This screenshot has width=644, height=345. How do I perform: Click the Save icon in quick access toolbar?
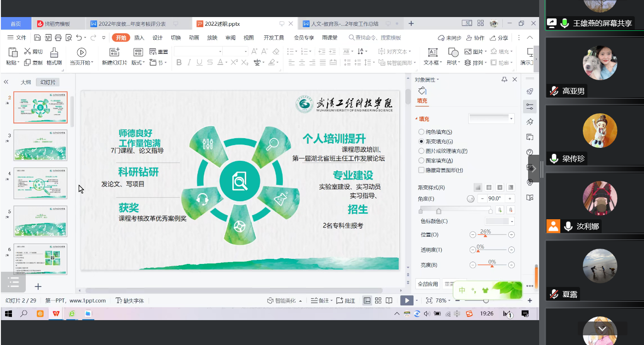38,38
